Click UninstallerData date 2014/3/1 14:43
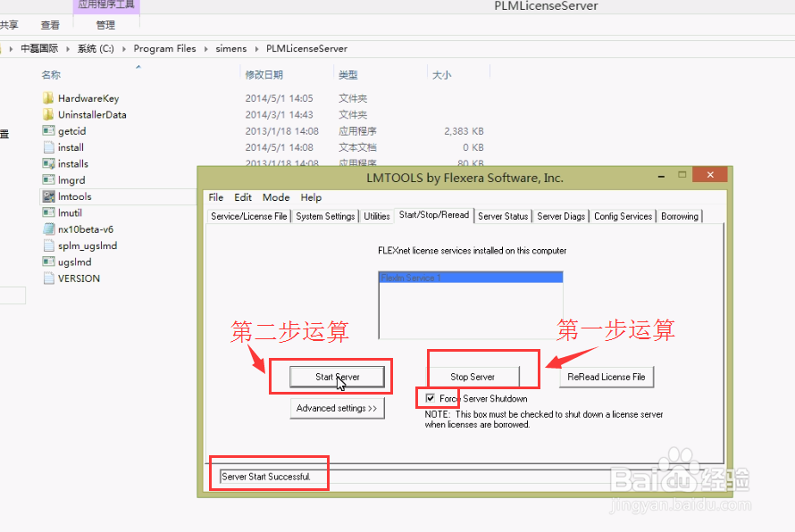Viewport: 795px width, 532px height. pyautogui.click(x=280, y=114)
